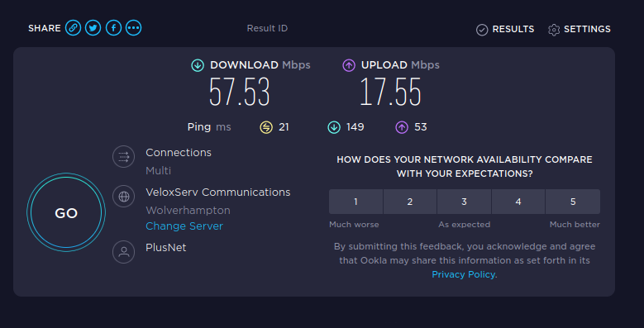Click the 17.55 upload speed value
Viewport: 644px width, 328px height.
point(390,92)
